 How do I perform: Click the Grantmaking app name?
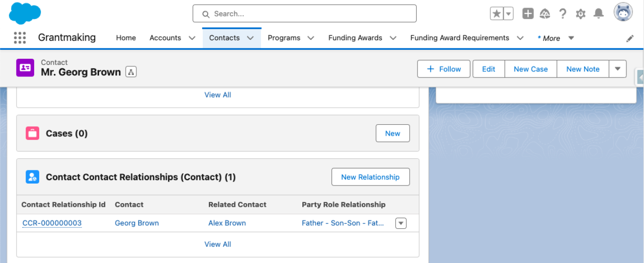pos(67,37)
